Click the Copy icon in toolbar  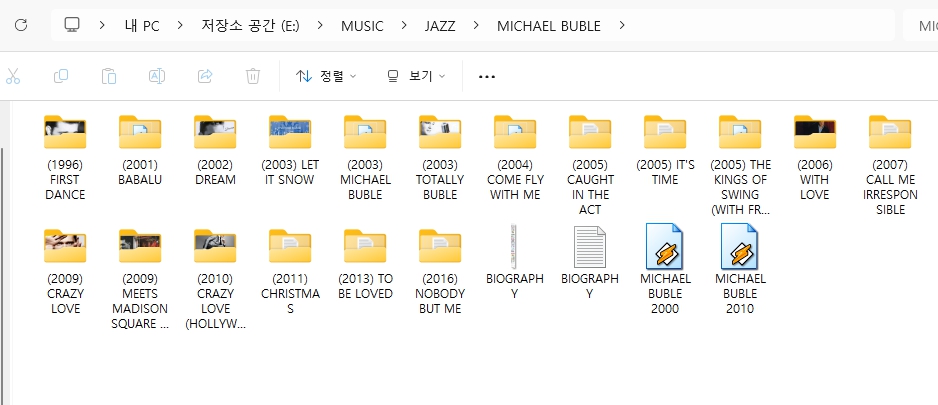click(x=60, y=76)
